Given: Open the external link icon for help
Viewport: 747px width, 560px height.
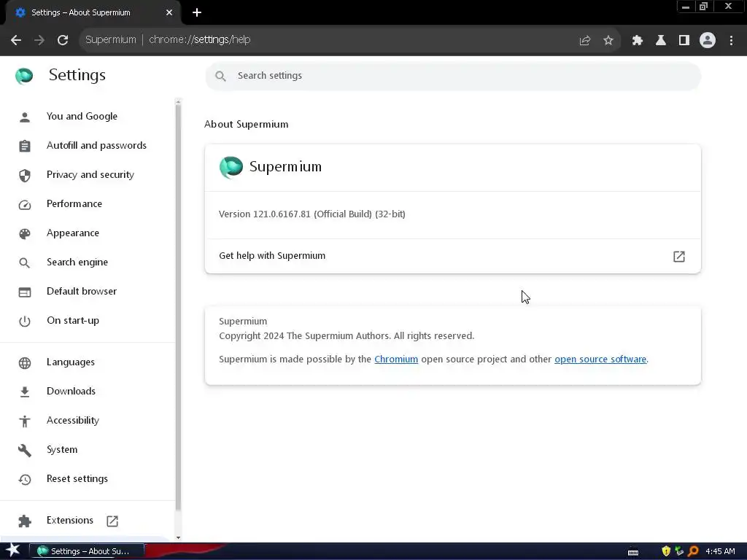Looking at the screenshot, I should point(679,256).
